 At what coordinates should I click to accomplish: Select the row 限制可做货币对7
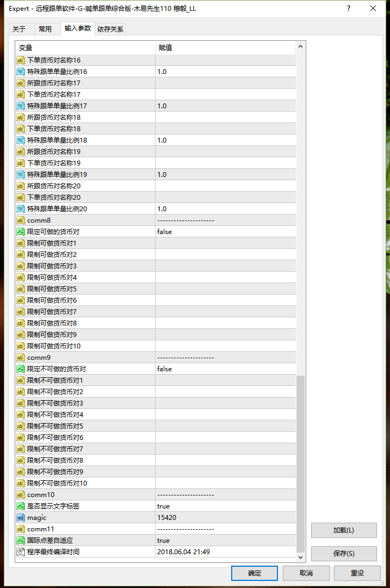tap(156, 311)
